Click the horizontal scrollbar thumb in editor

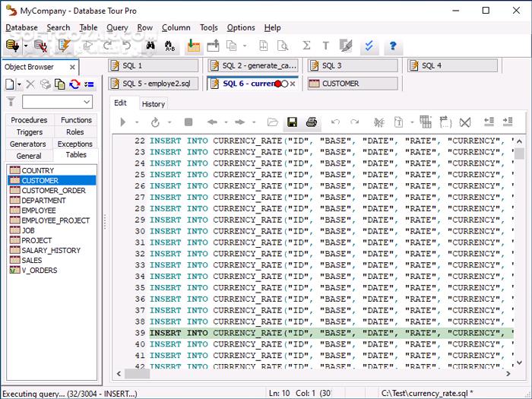tap(137, 374)
